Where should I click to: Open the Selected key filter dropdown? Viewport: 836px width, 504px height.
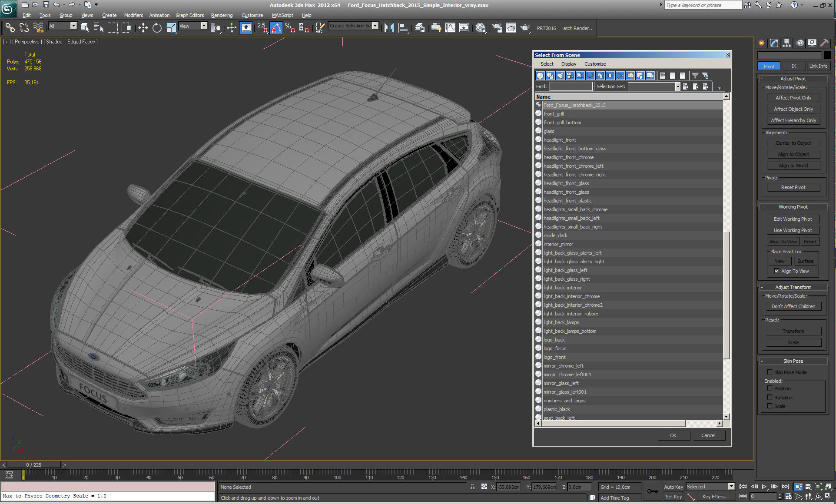pos(731,487)
